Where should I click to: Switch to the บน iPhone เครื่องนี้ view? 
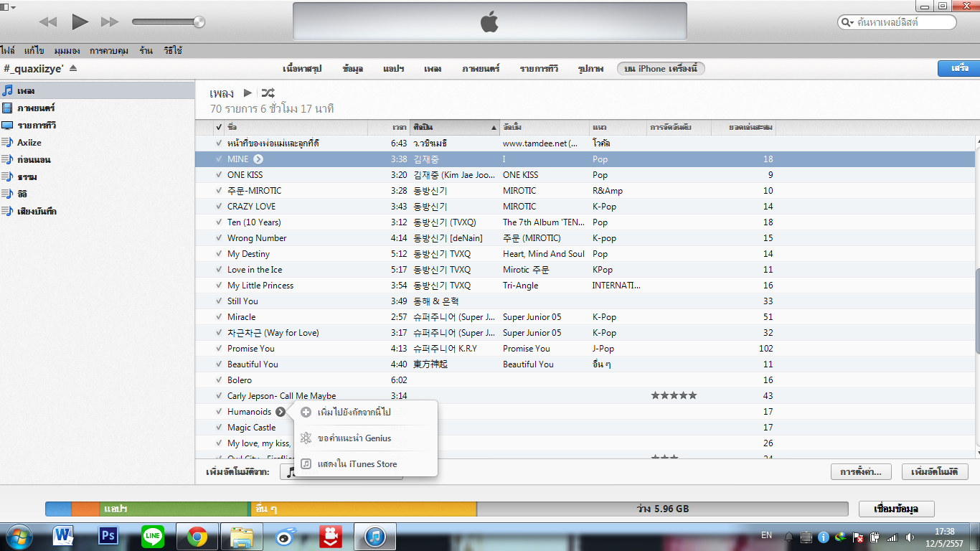pyautogui.click(x=661, y=68)
